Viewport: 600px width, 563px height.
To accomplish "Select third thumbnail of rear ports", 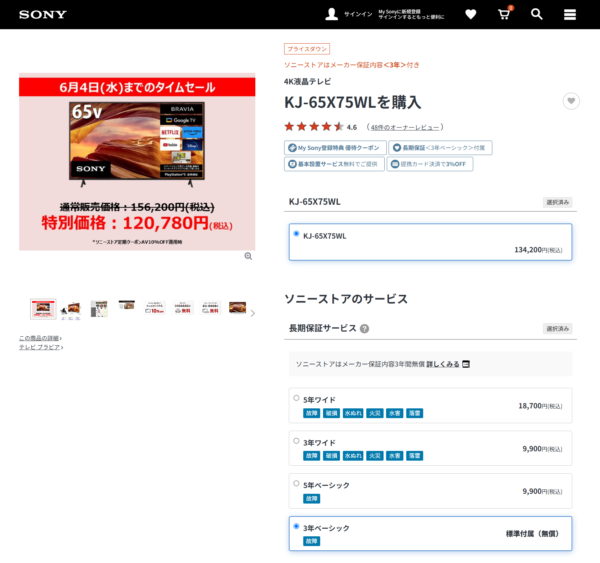I will [x=99, y=309].
